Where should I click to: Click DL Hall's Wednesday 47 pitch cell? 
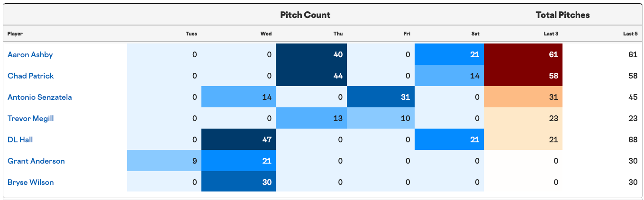point(239,139)
